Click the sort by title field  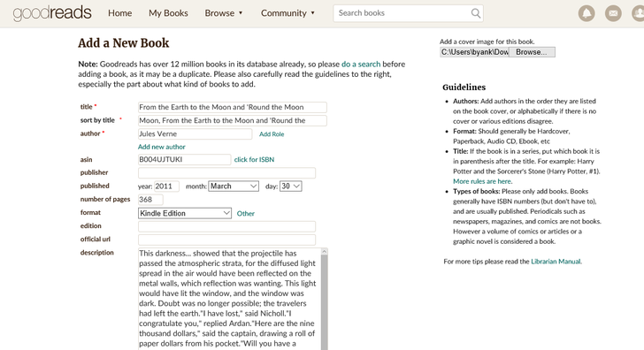(233, 120)
